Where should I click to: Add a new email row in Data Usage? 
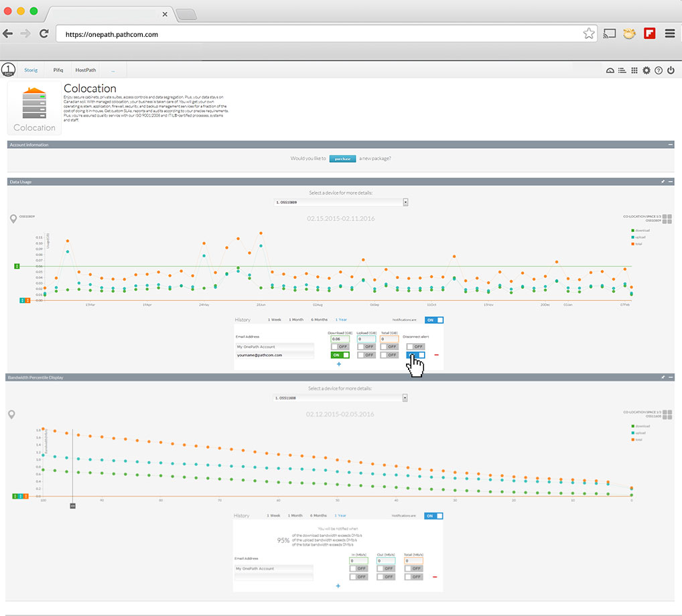pos(339,364)
